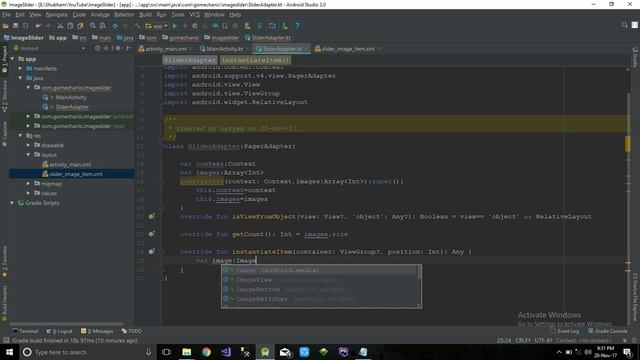This screenshot has width=640, height=360.
Task: Open the VCS menu
Action: pos(194,15)
